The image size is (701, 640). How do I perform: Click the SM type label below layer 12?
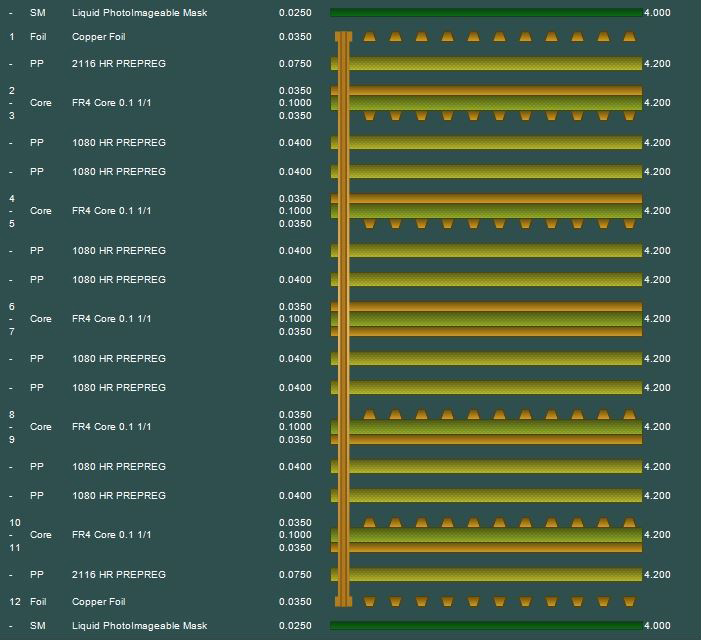(38, 626)
